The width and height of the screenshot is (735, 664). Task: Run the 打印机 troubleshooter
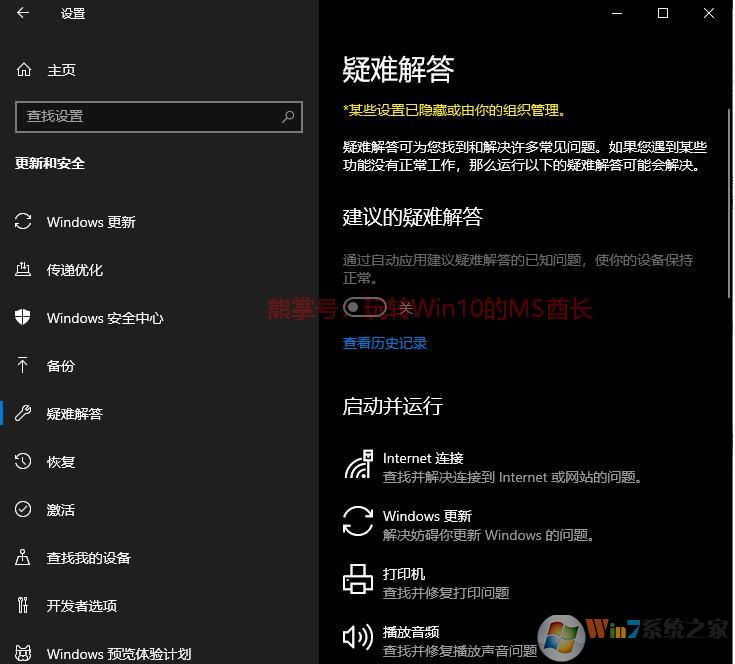(x=427, y=583)
